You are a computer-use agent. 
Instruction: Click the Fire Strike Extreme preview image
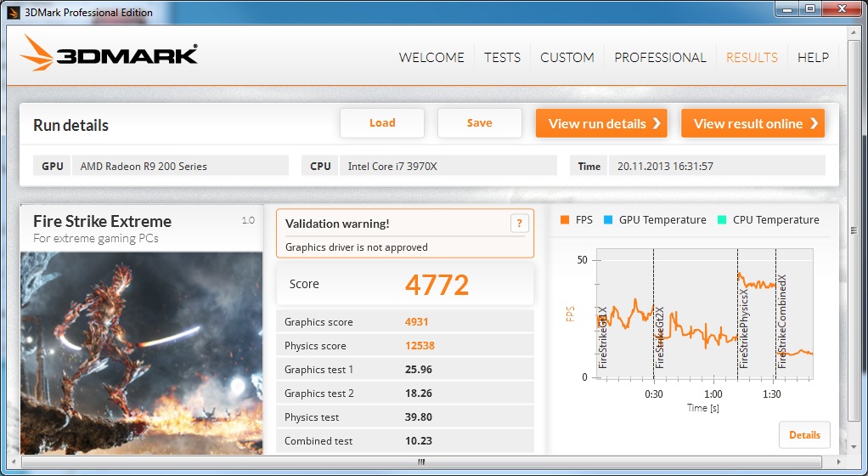click(x=141, y=354)
